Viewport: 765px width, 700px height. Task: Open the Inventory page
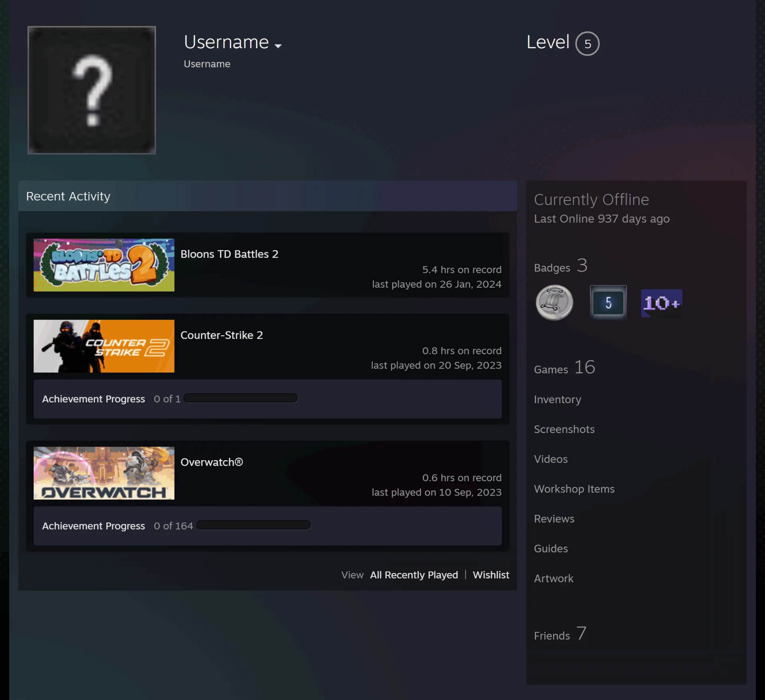click(x=557, y=399)
